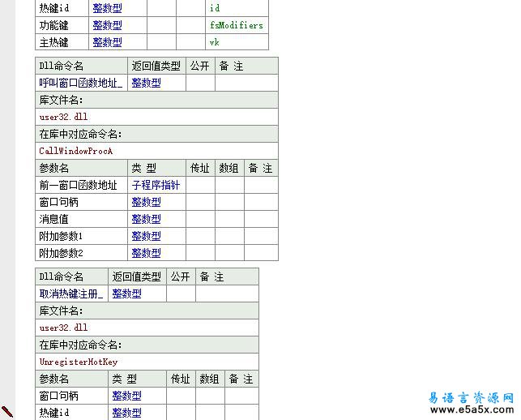Viewport: 521px width, 420px height.
Task: Click 整数型 type of 窗口句柄 in the CallWindowProcA table
Action: click(146, 202)
